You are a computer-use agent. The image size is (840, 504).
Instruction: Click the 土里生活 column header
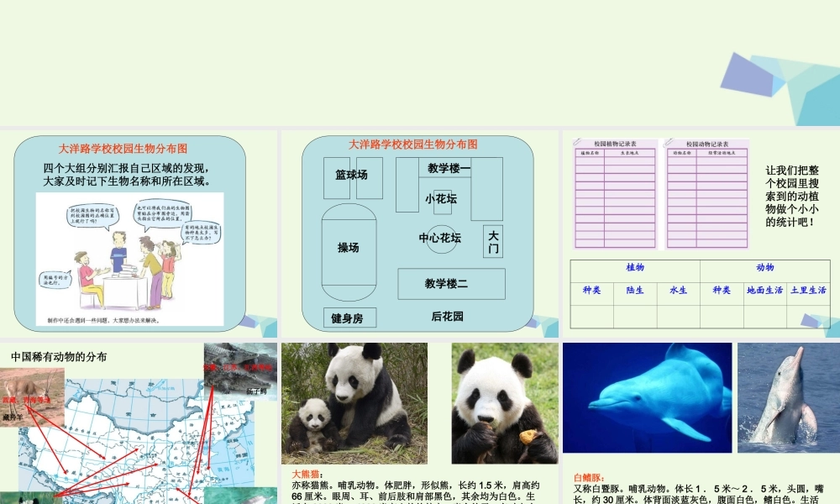tap(808, 291)
